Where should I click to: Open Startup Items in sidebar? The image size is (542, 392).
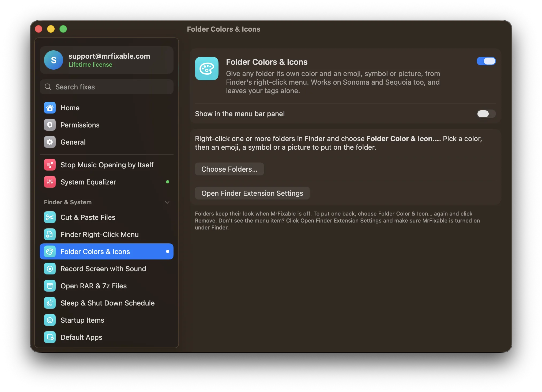(107, 320)
